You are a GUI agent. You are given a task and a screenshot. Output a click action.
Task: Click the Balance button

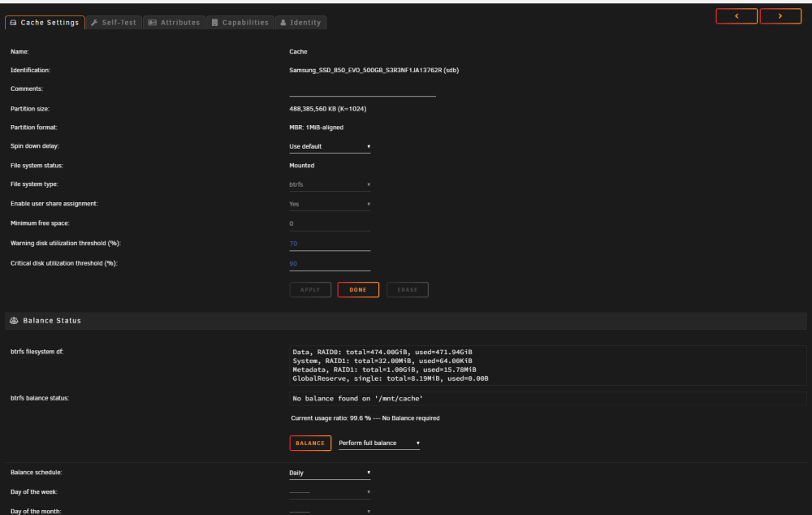310,443
